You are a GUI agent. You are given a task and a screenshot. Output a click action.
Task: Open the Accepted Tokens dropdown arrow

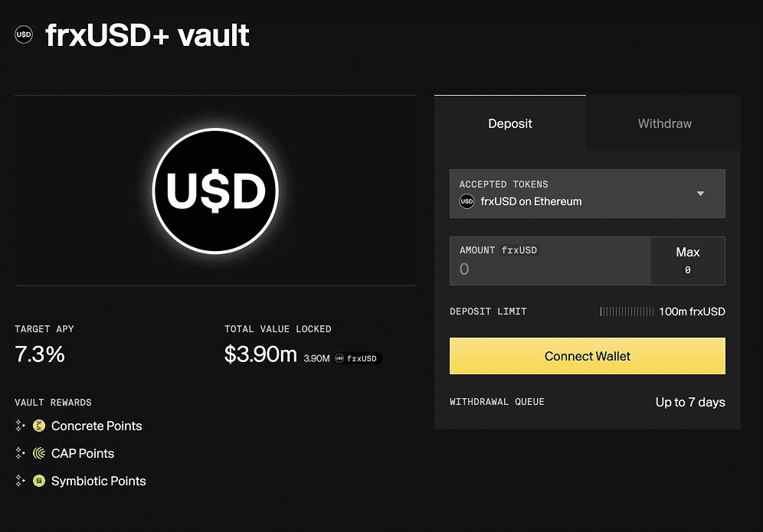(x=700, y=194)
